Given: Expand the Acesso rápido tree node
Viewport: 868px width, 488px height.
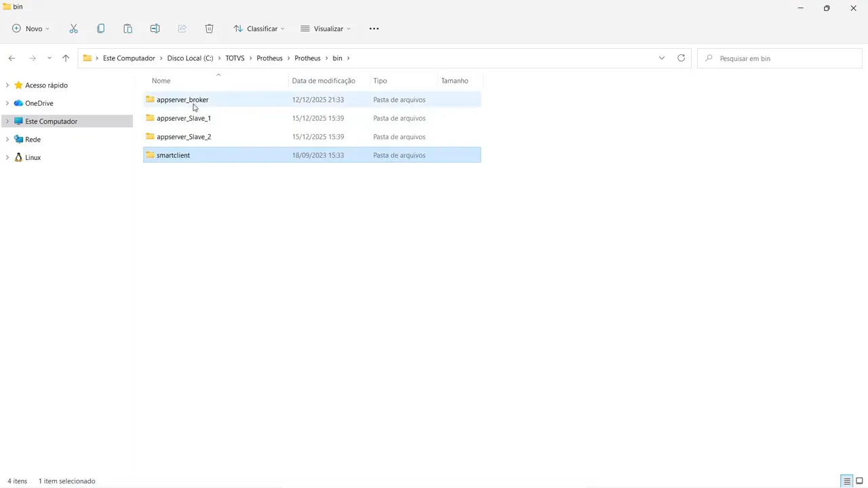Looking at the screenshot, I should click(x=7, y=85).
